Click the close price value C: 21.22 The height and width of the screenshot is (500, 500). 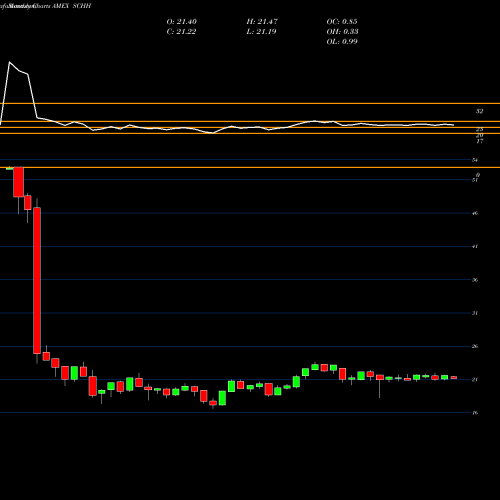pos(181,32)
